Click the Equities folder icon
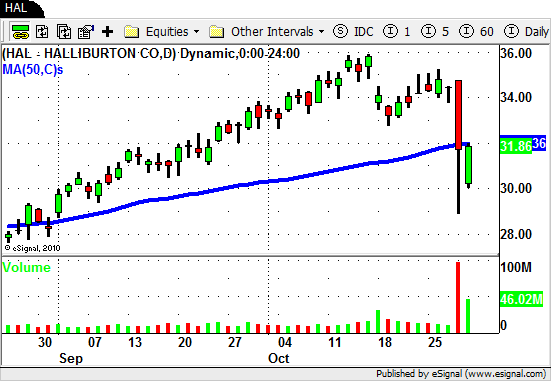Viewport: 551px width, 381px height. (132, 32)
